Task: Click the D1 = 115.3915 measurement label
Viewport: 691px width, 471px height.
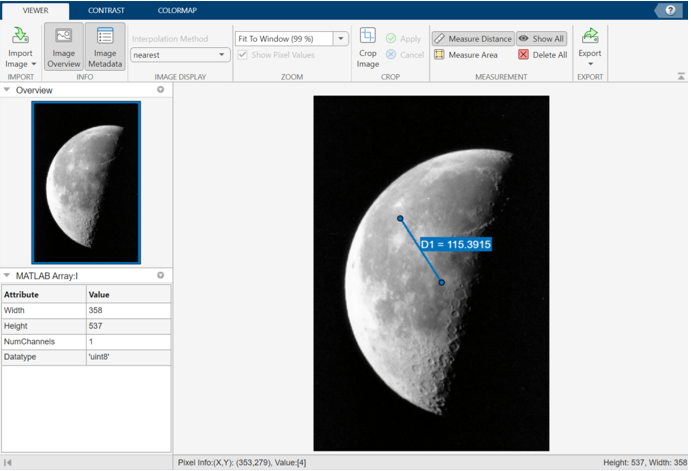Action: click(456, 245)
